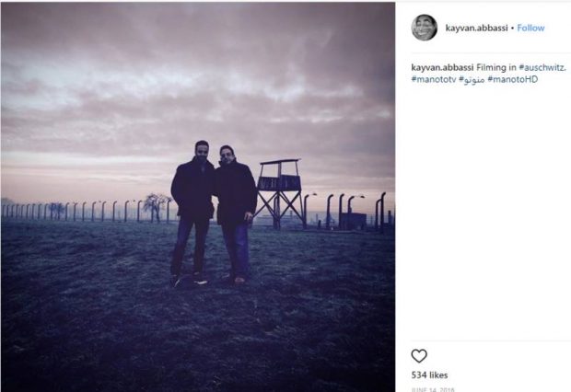Screen dimensions: 571x392
Task: Click the empty comments area below the caption
Action: (485, 212)
